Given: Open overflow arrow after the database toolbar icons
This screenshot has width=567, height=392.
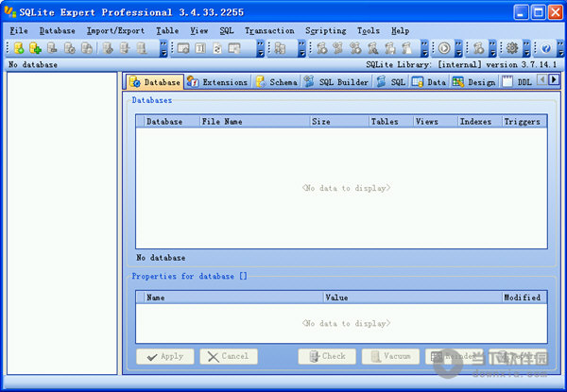Looking at the screenshot, I should 163,49.
